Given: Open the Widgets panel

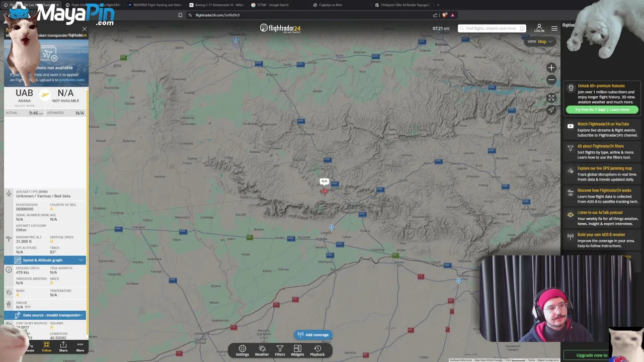Looking at the screenshot, I should [297, 350].
